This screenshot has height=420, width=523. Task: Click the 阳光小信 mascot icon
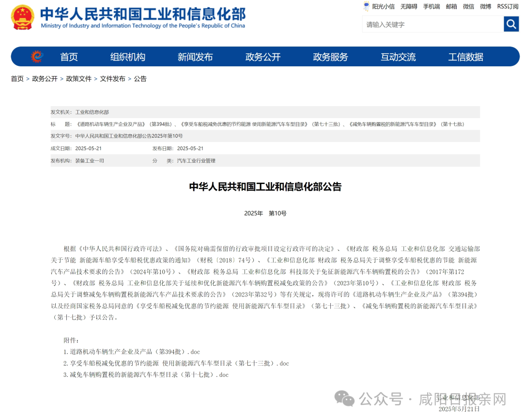tap(366, 6)
